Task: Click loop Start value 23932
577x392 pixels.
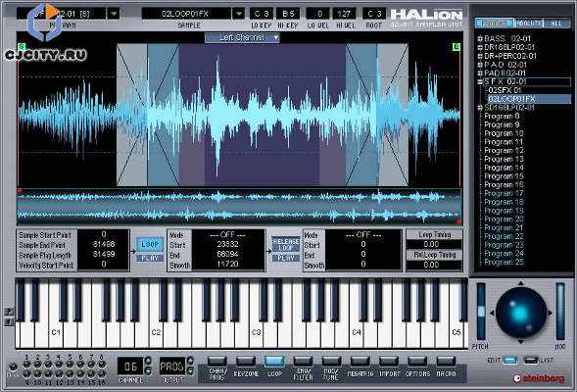Action: 227,244
